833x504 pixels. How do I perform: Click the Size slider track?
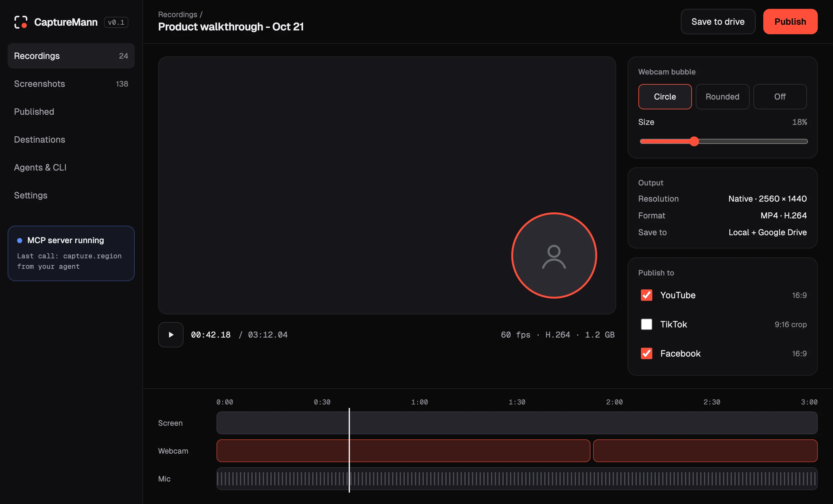pyautogui.click(x=723, y=141)
